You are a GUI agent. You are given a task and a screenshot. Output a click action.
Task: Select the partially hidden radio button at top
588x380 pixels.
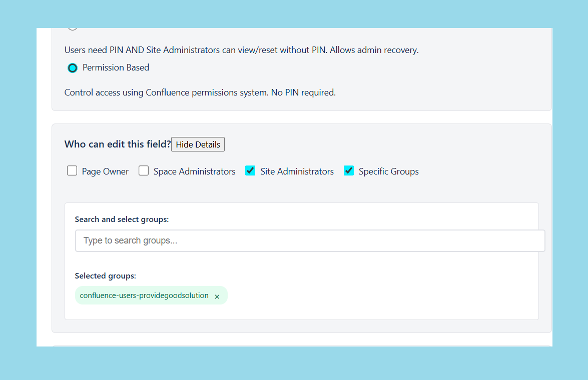point(73,28)
